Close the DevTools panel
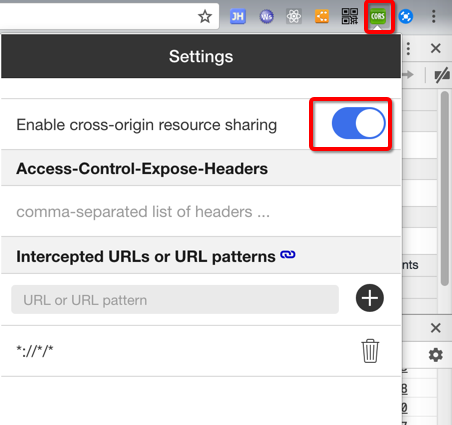The image size is (452, 425). (x=436, y=48)
